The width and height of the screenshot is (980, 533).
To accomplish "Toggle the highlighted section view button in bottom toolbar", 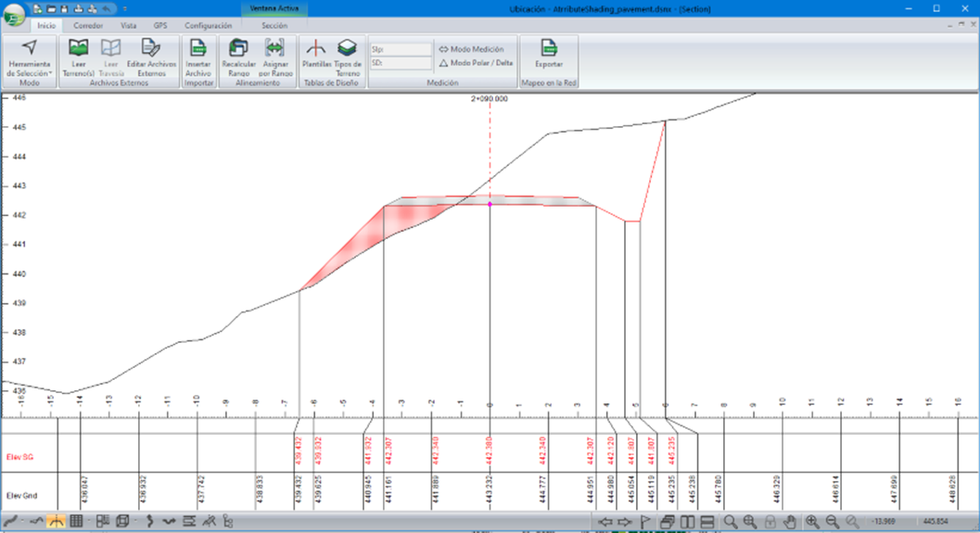I will click(x=56, y=522).
